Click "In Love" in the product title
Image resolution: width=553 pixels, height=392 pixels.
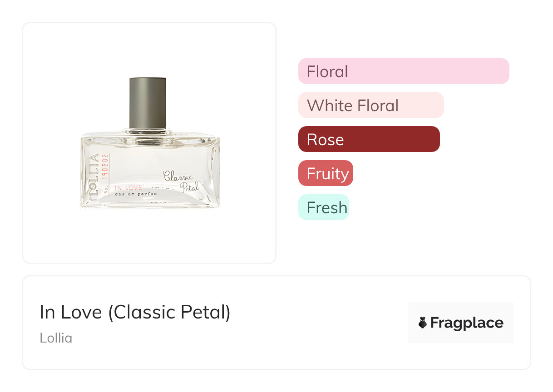pos(70,312)
